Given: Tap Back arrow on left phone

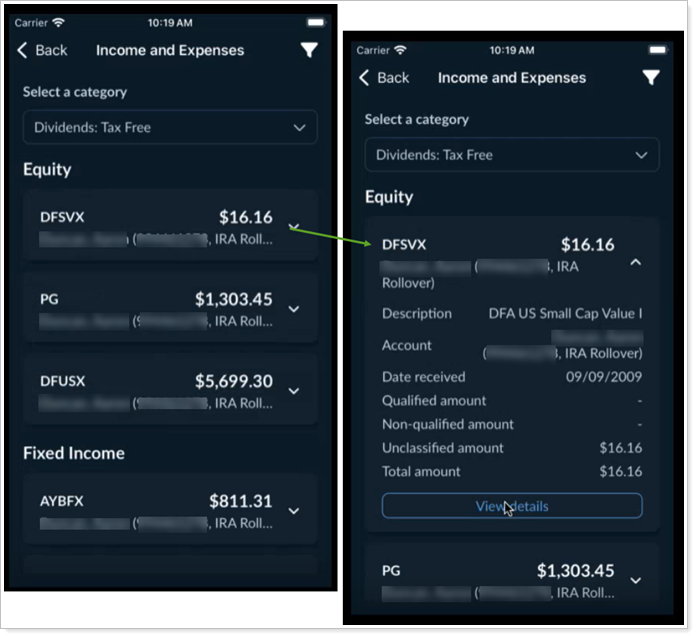Looking at the screenshot, I should click(23, 50).
